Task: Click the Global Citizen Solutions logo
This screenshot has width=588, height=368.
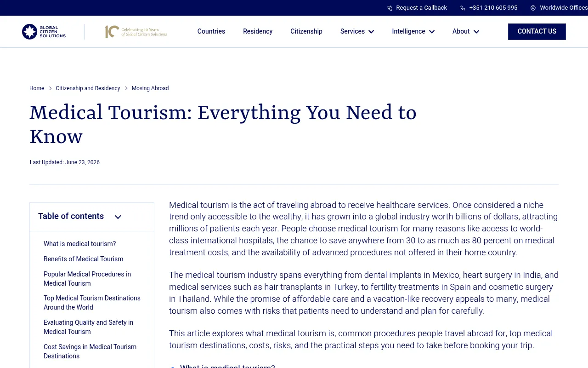Action: [44, 32]
